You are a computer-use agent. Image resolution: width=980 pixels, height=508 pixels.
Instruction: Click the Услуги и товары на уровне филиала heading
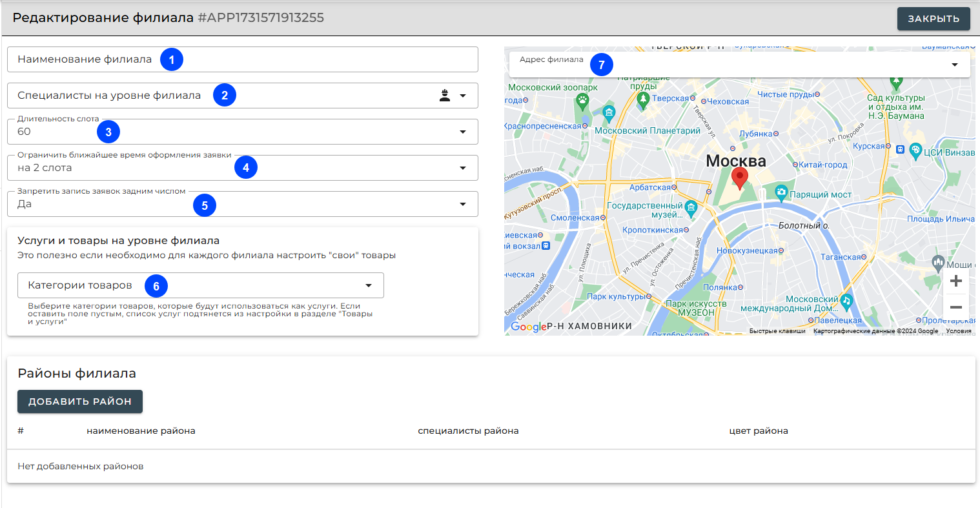[x=119, y=241]
